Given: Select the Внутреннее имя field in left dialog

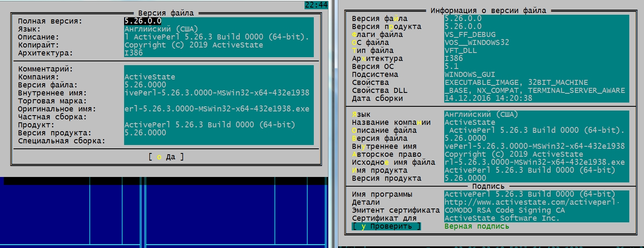Looking at the screenshot, I should coord(219,93).
